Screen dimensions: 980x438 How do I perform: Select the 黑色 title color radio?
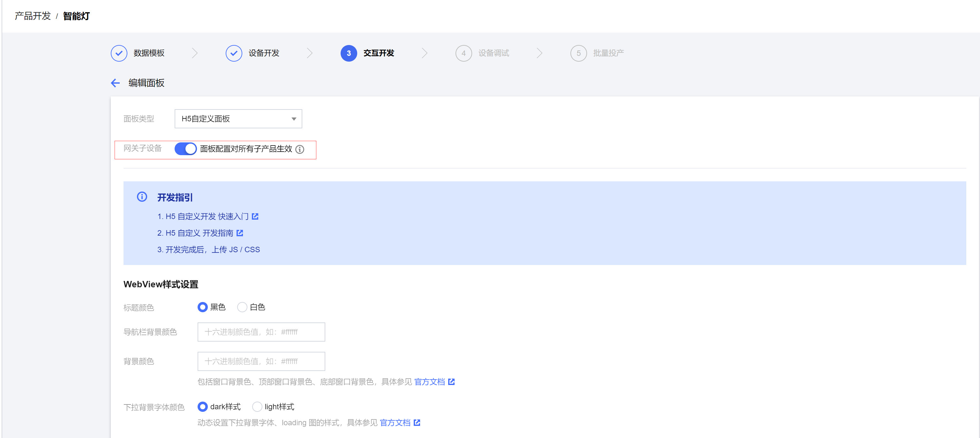click(203, 307)
